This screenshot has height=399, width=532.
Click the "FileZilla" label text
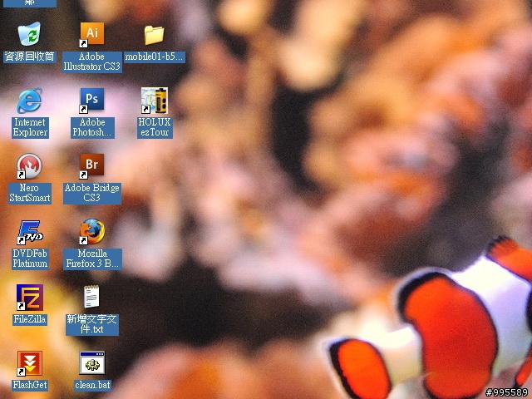click(x=30, y=319)
